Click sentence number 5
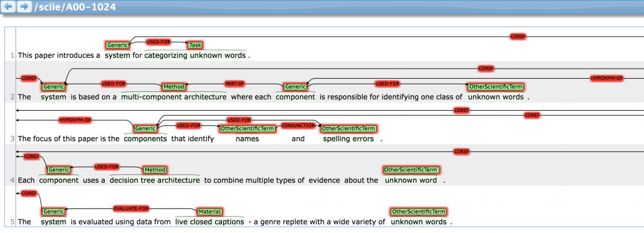This screenshot has width=644, height=233. (x=13, y=222)
